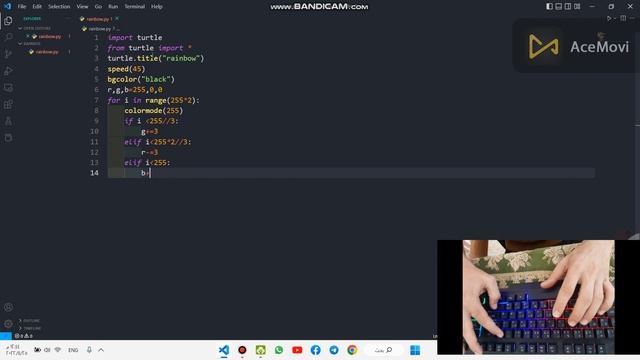Open the Help menu
The width and height of the screenshot is (640, 360).
pyautogui.click(x=157, y=7)
